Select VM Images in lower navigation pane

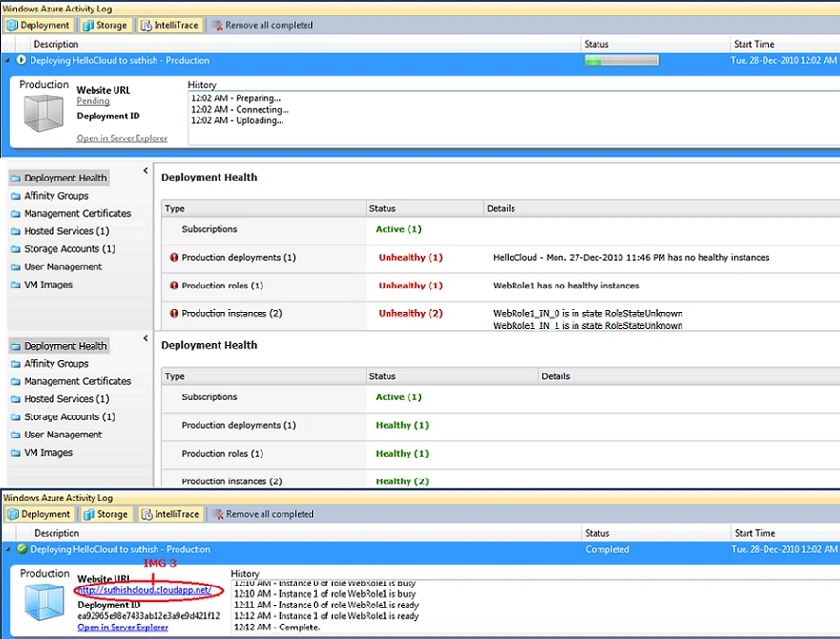(x=42, y=452)
